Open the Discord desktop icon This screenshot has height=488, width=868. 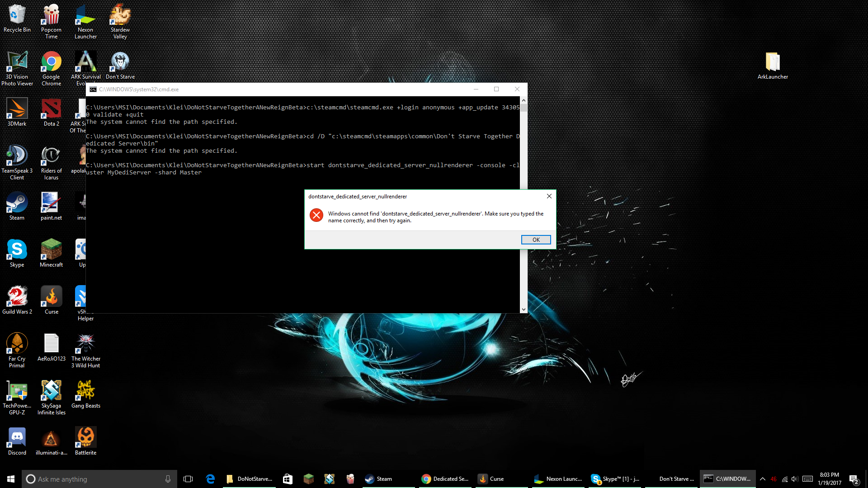[x=17, y=441]
